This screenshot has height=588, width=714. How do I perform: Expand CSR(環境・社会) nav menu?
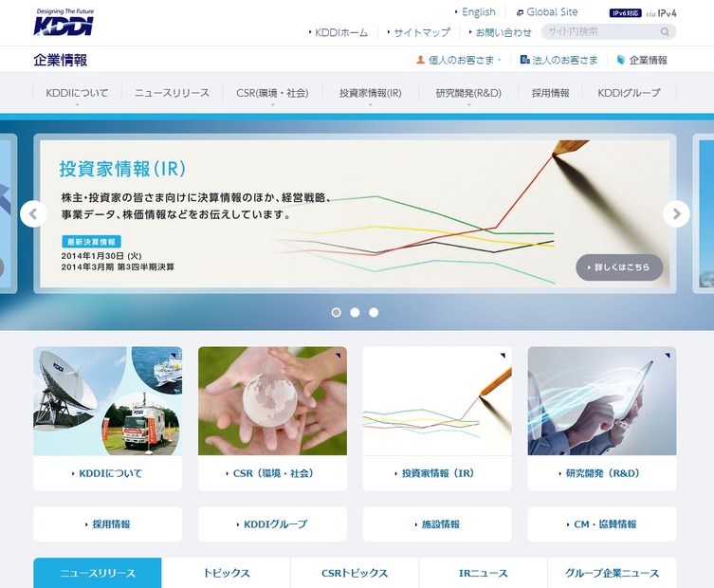(272, 93)
